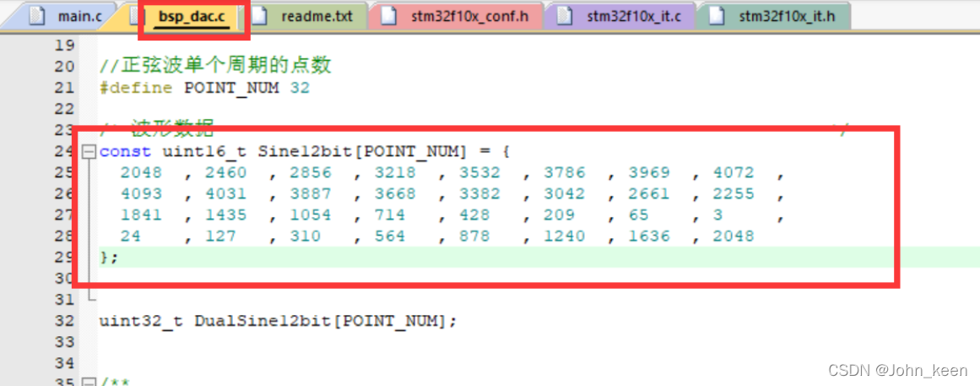The width and height of the screenshot is (980, 386).
Task: Click the value 3532 in the array
Action: pos(480,172)
